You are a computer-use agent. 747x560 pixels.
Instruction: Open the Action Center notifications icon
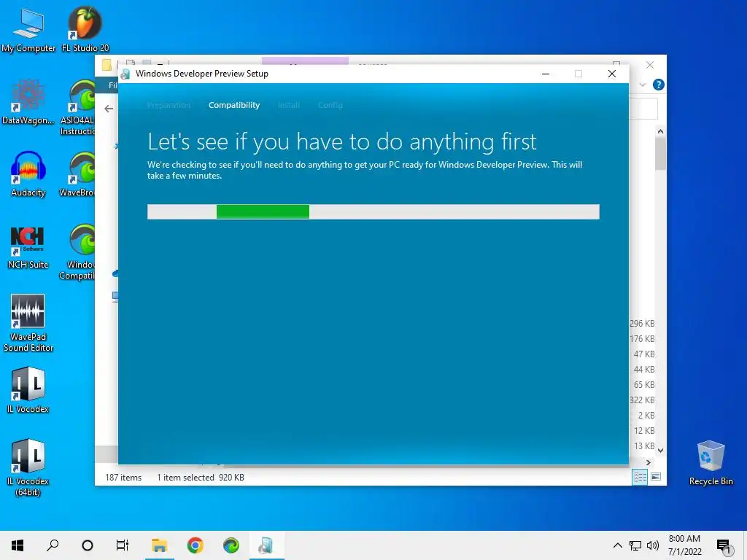coord(724,546)
